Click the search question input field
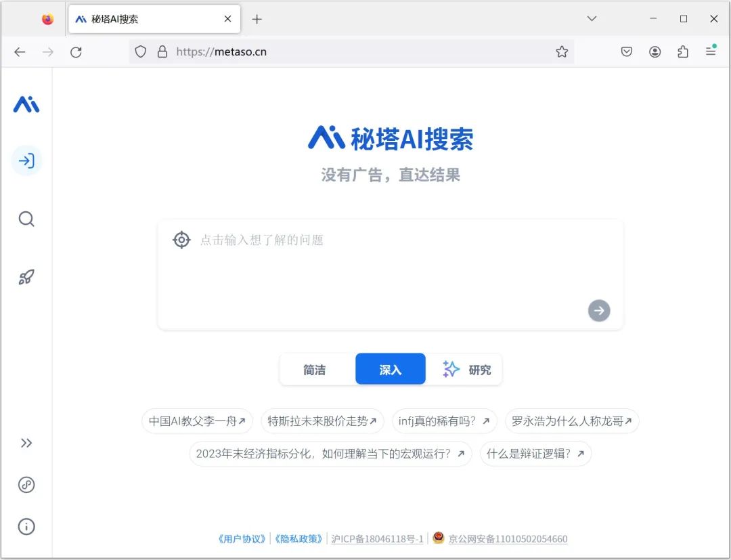Image resolution: width=731 pixels, height=560 pixels. coord(391,274)
